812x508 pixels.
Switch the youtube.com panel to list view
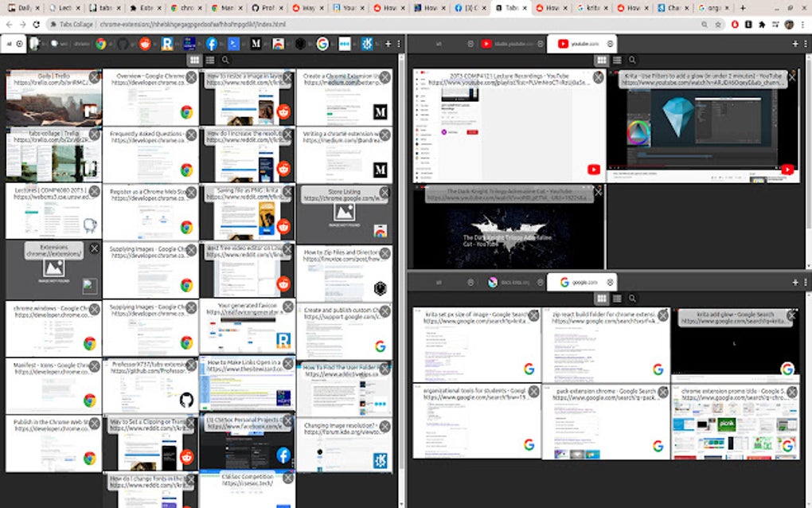coord(617,59)
